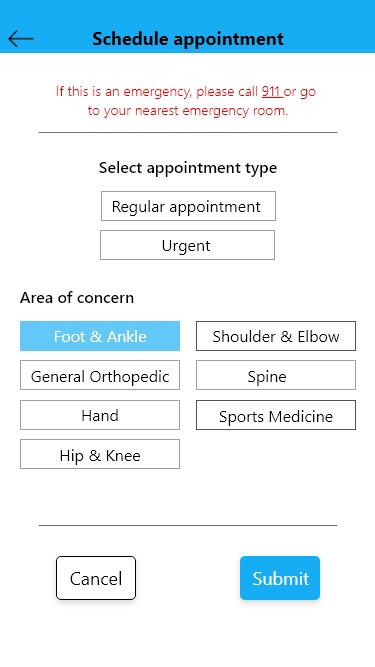Click the Select appointment type heading
The image size is (375, 667).
coord(188,168)
